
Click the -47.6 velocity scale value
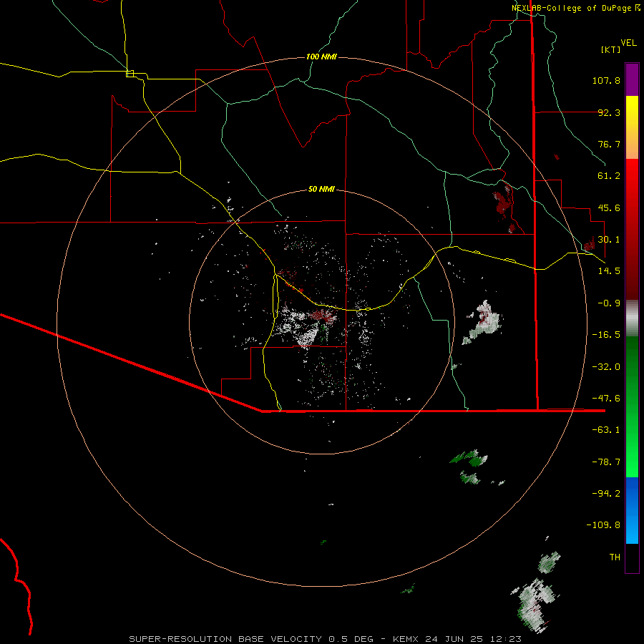pyautogui.click(x=606, y=399)
